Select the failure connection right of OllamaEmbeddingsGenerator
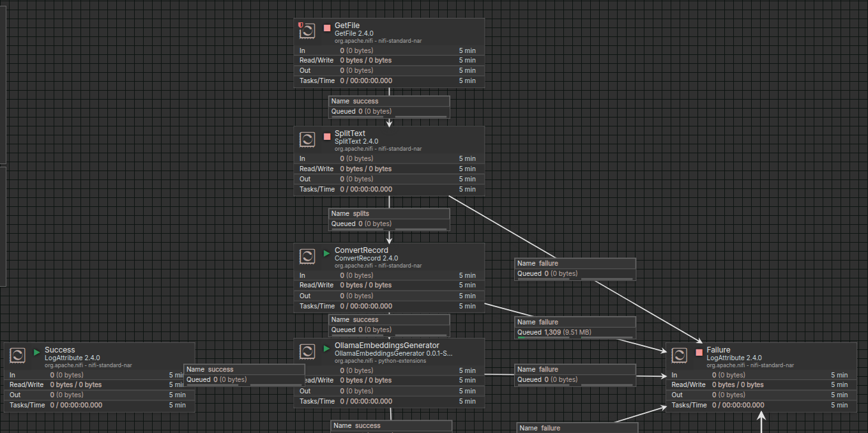Image resolution: width=868 pixels, height=433 pixels. point(575,374)
